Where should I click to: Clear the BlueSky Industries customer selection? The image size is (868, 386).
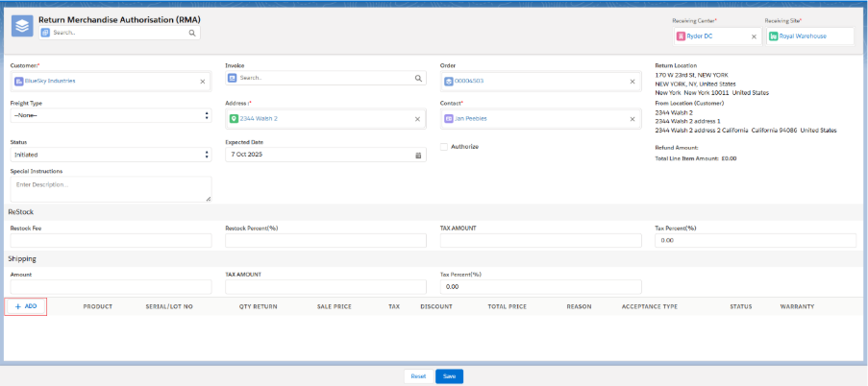202,82
